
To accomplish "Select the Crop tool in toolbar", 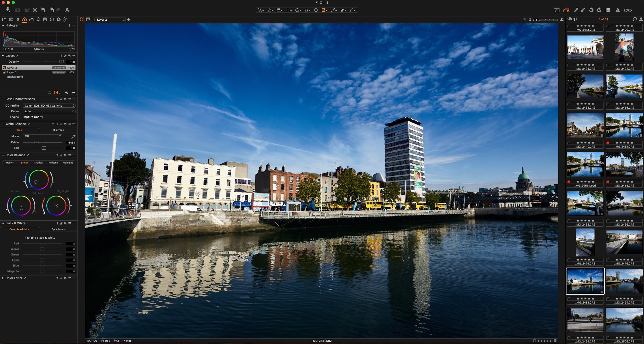I will (x=288, y=10).
